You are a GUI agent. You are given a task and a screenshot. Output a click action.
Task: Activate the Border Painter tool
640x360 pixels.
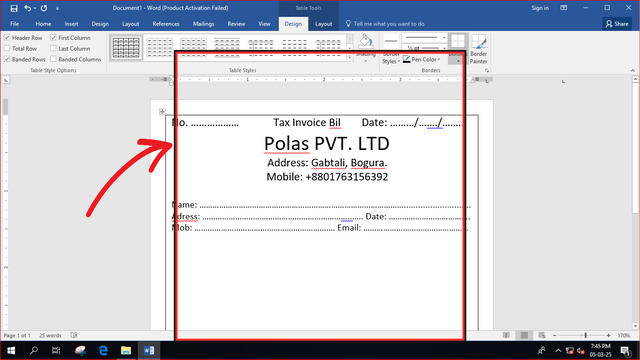tap(478, 49)
